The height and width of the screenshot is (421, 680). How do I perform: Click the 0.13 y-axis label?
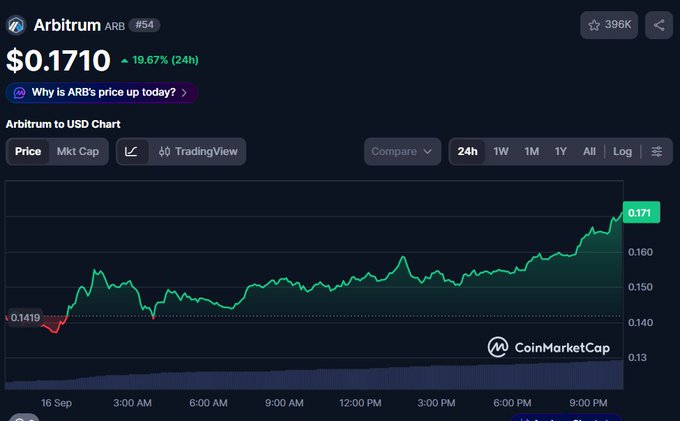pos(637,358)
